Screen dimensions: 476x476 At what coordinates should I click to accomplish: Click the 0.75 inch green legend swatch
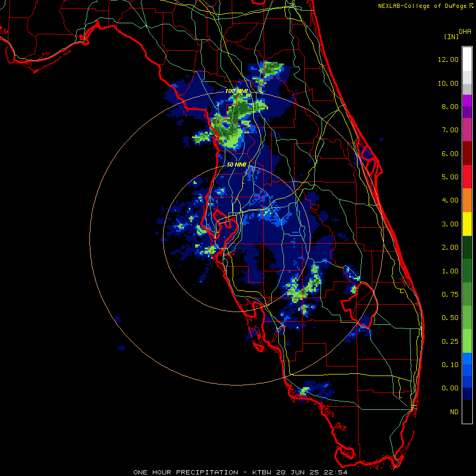pyautogui.click(x=467, y=294)
